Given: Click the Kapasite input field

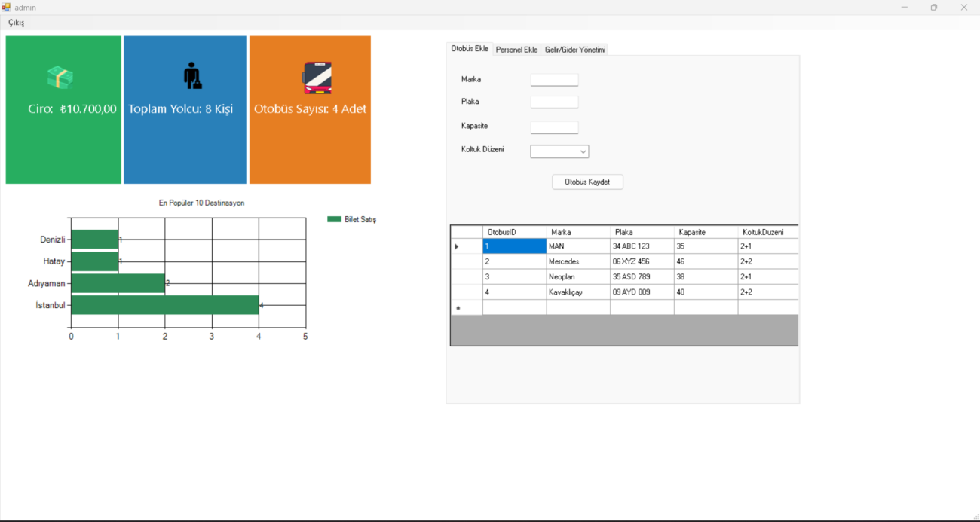Looking at the screenshot, I should [x=554, y=127].
